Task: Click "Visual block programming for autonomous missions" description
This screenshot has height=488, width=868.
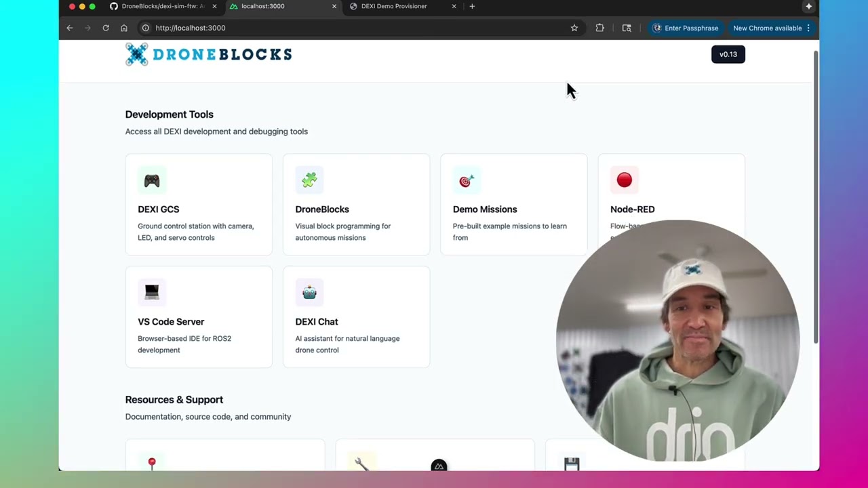Action: [x=343, y=232]
